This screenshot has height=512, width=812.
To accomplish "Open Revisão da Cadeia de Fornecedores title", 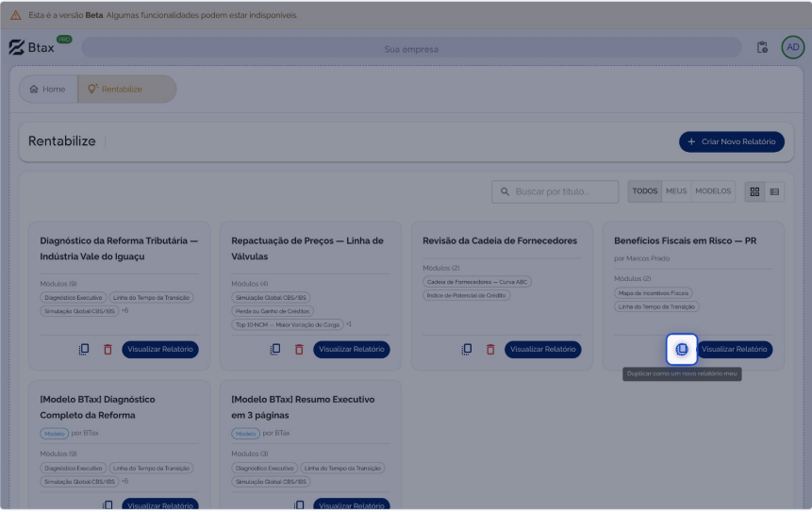I will pos(500,240).
